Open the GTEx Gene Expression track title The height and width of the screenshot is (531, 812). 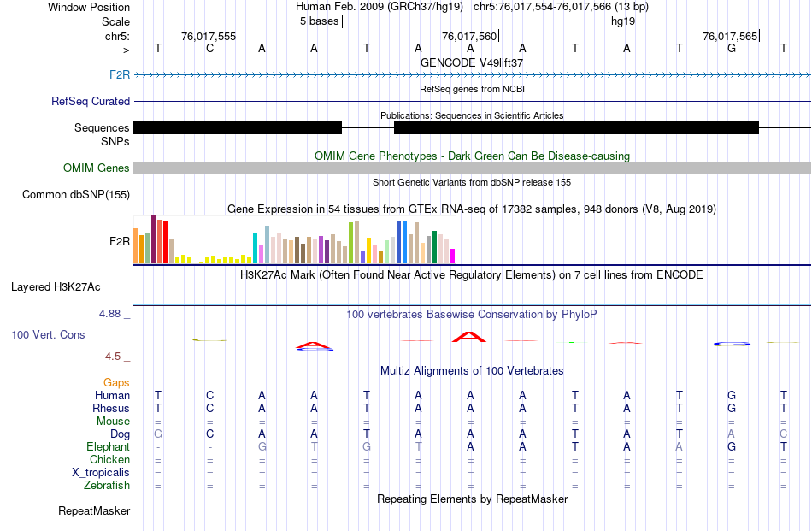(x=472, y=209)
